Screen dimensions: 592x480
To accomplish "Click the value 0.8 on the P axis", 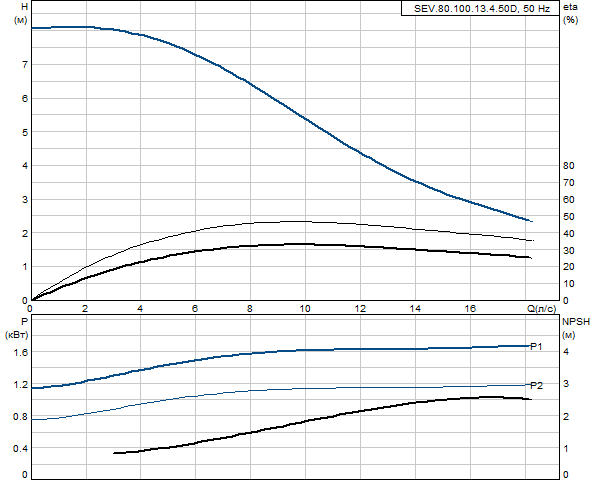I will (21, 417).
